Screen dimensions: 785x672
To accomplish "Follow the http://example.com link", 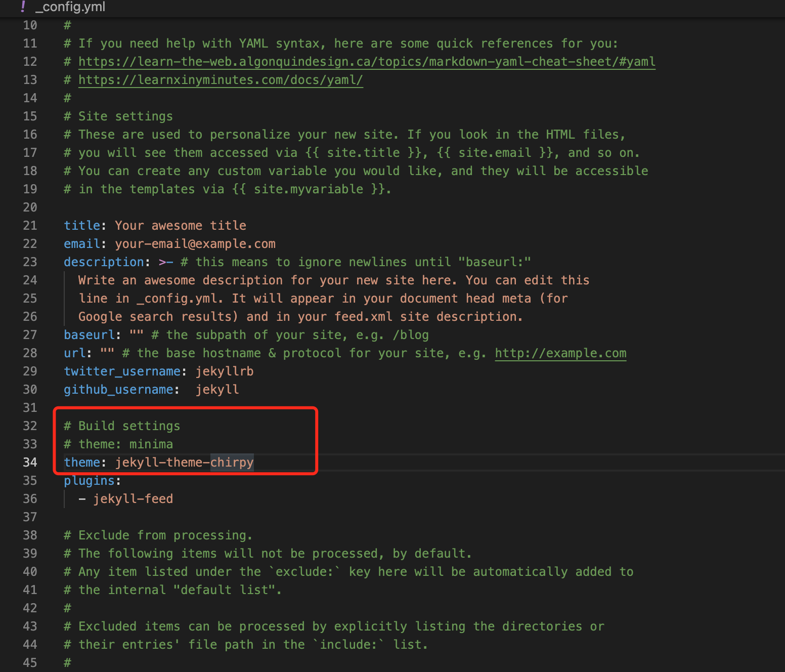I will pos(560,353).
